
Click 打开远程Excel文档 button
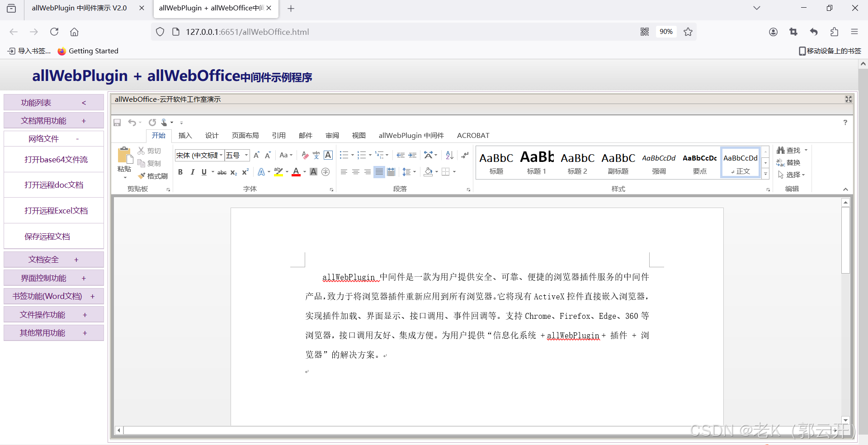pos(54,211)
